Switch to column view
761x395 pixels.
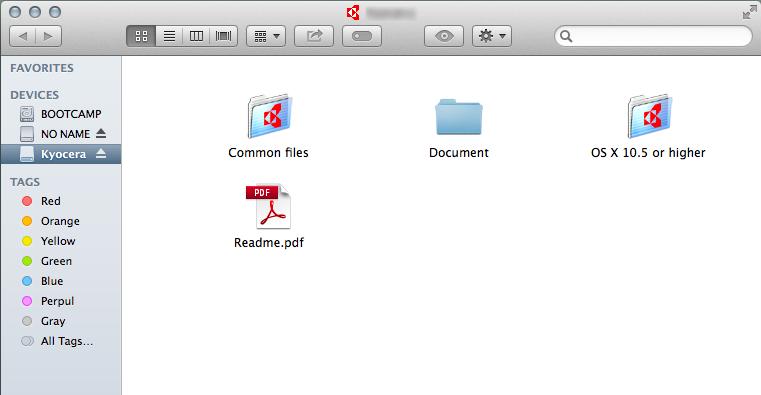(x=196, y=36)
